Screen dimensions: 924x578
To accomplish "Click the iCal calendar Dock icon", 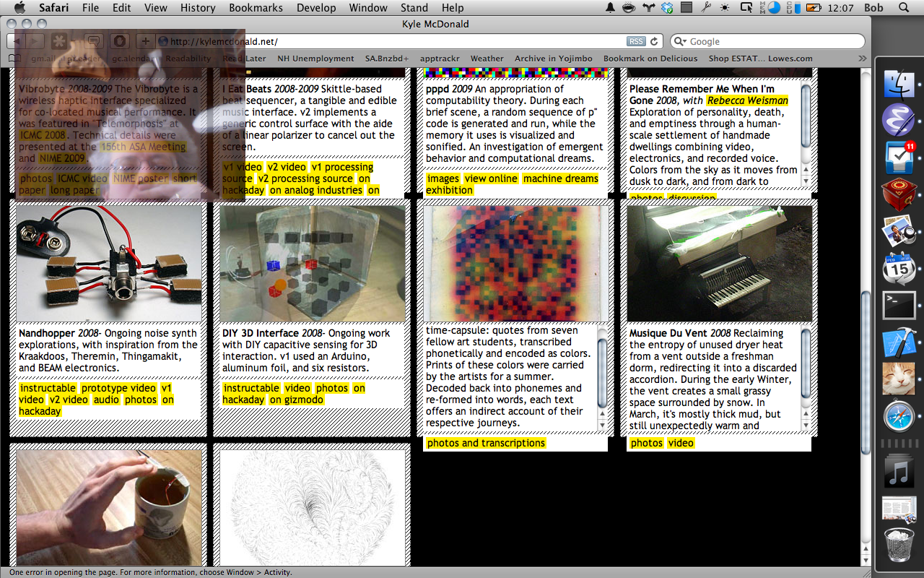I will click(899, 269).
